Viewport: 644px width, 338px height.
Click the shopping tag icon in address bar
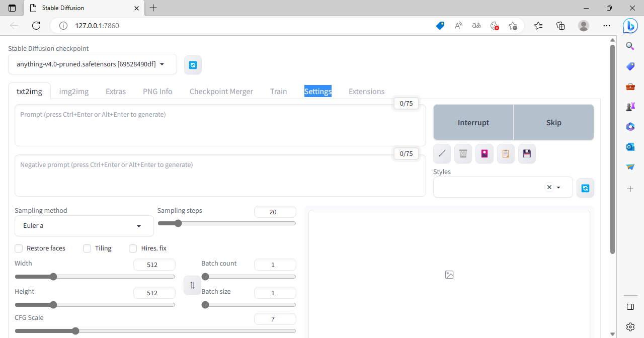(x=440, y=26)
